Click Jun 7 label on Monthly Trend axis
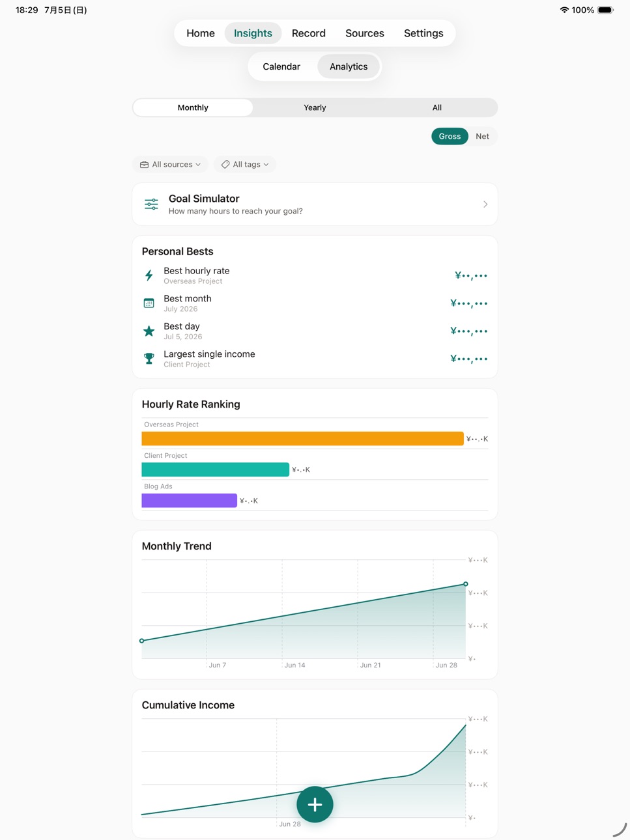This screenshot has width=630, height=840. coord(218,665)
